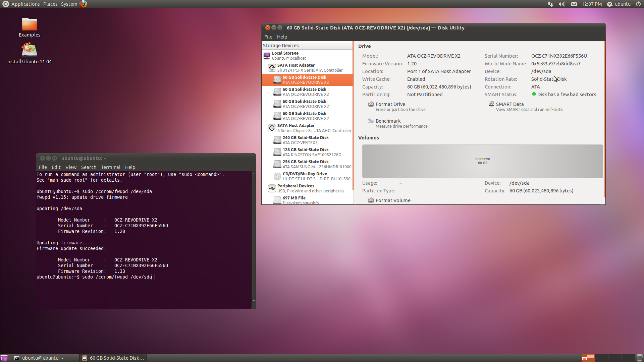The image size is (644, 362).
Task: Select the 240 GB Solid-State Disk row
Action: click(307, 140)
